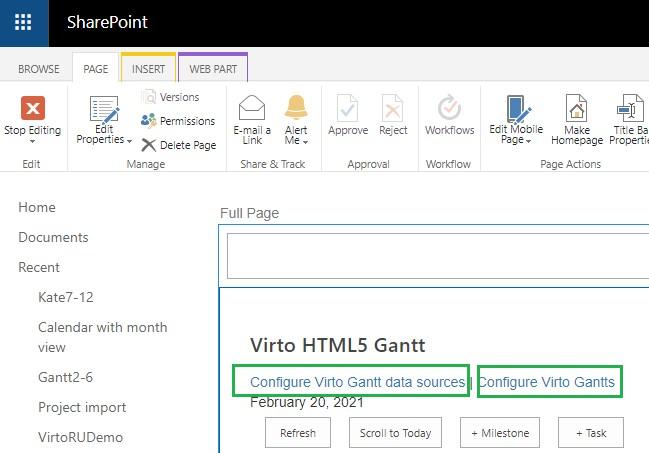This screenshot has width=649, height=453.
Task: Click the Reject page icon
Action: coord(392,108)
